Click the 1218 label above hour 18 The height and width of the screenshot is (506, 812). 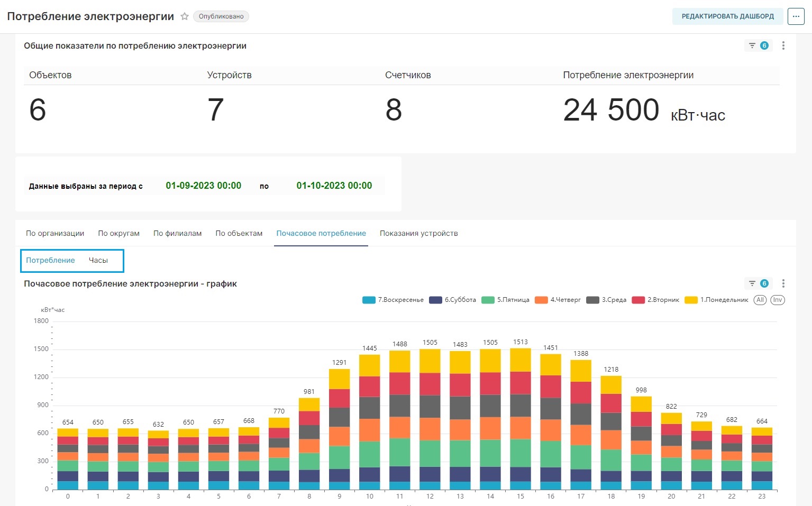point(611,369)
